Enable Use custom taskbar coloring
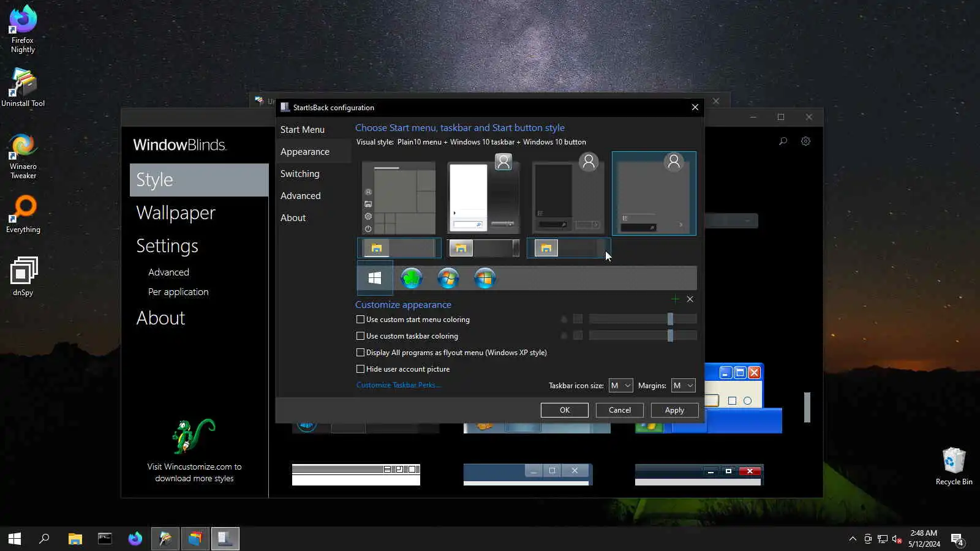The height and width of the screenshot is (551, 980). 407,336
